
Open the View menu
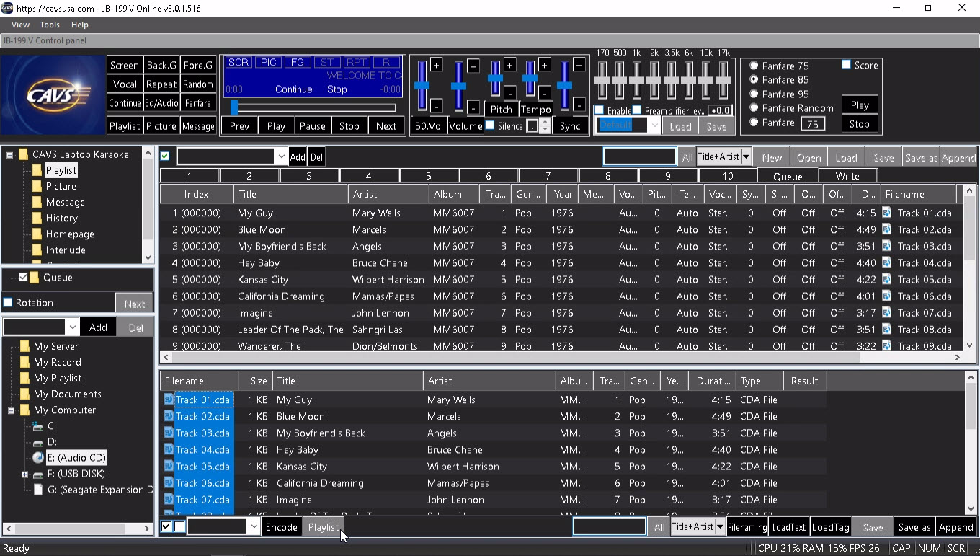coord(20,25)
